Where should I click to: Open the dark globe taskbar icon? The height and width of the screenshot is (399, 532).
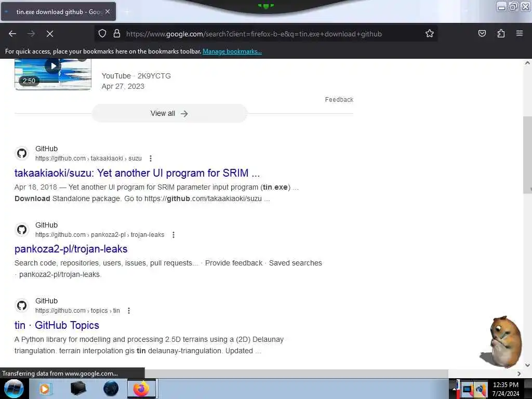(x=111, y=389)
